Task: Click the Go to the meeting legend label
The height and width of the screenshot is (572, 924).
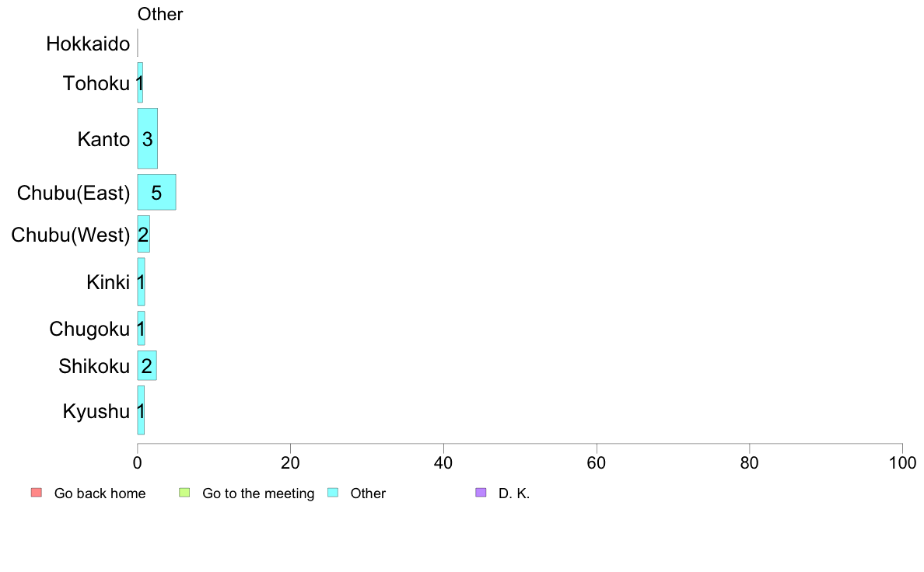Action: pyautogui.click(x=258, y=494)
